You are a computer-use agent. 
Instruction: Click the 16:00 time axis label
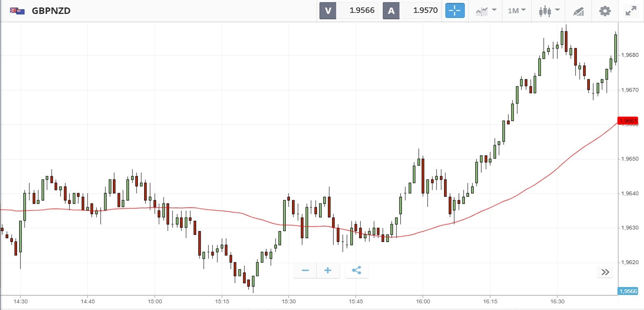[423, 301]
